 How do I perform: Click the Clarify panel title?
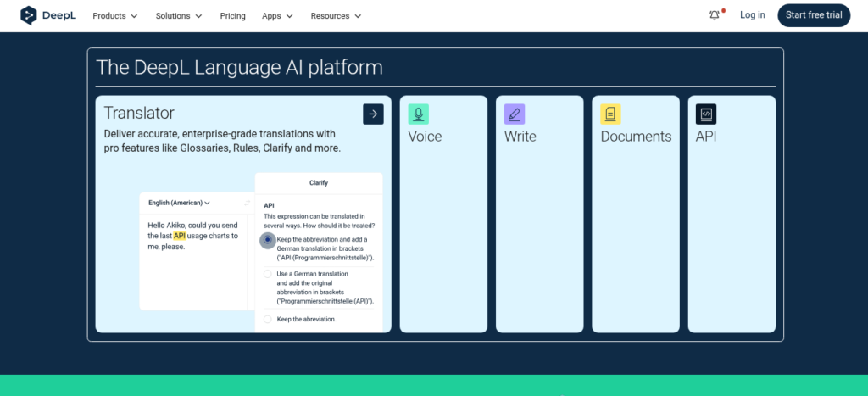point(319,183)
